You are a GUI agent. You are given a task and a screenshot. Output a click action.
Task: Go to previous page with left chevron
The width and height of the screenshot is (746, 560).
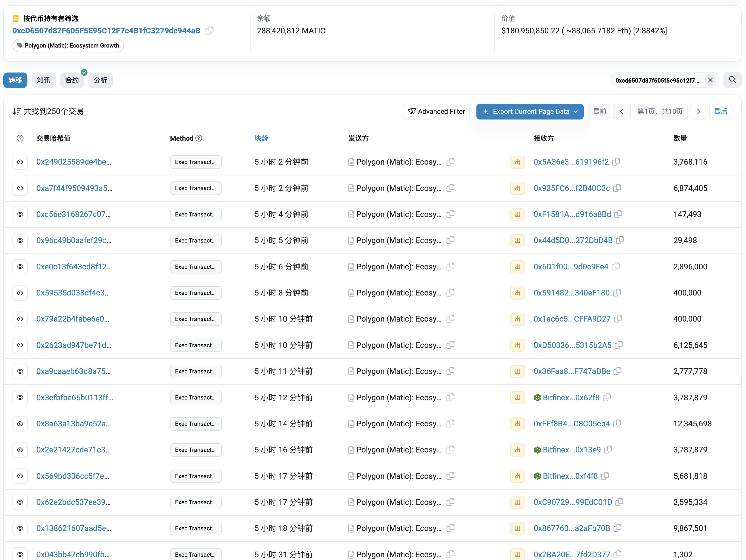622,112
